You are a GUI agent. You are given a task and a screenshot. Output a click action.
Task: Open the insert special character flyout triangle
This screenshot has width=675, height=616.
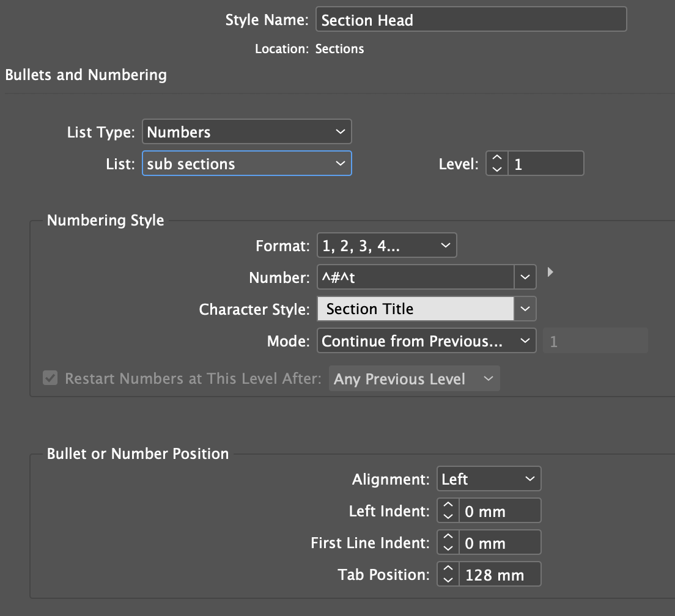coord(550,272)
